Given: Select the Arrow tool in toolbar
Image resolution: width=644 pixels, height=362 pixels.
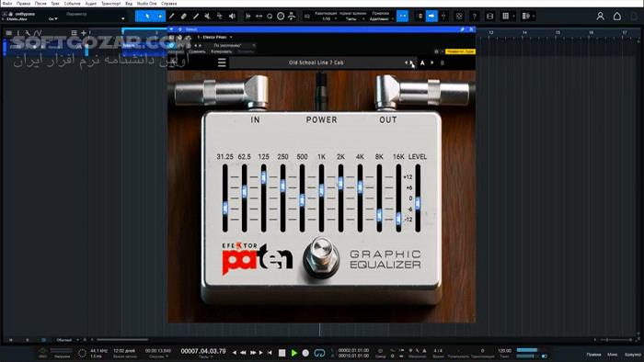Looking at the screenshot, I should click(x=147, y=16).
